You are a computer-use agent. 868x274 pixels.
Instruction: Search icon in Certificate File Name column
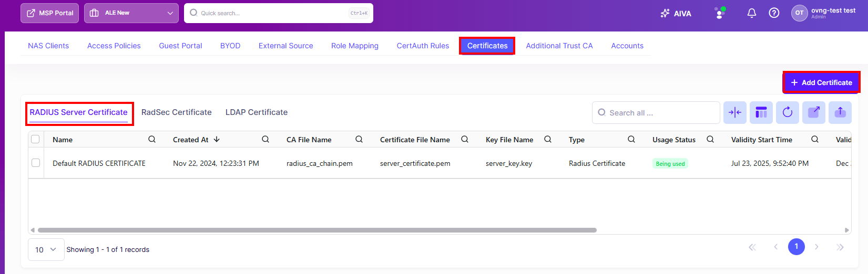(x=465, y=139)
